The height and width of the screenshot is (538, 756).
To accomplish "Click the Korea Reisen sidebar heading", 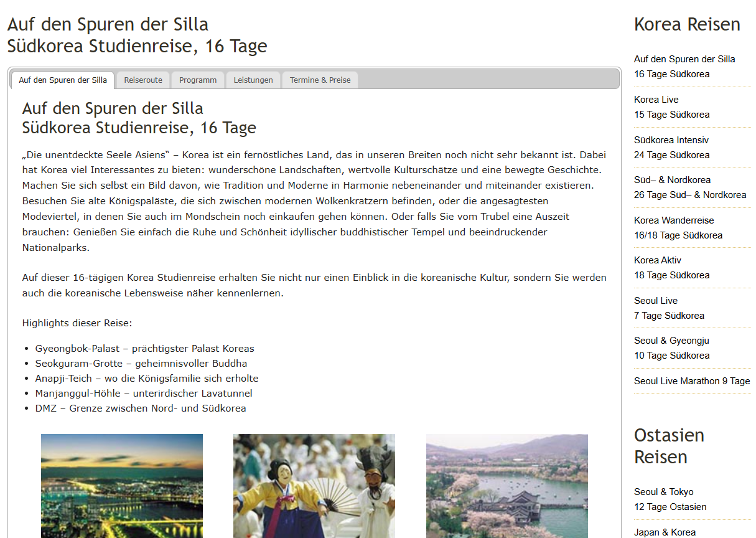I will [x=687, y=24].
